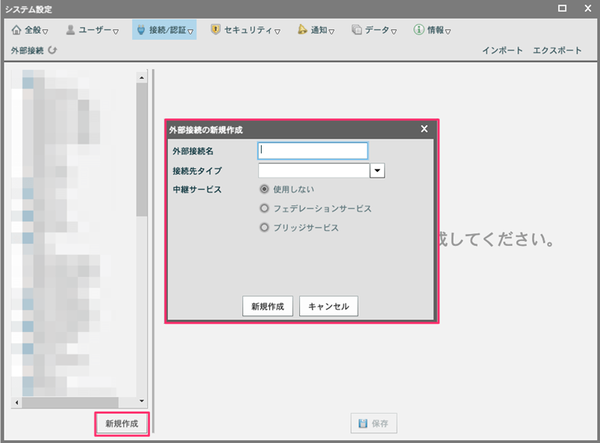Viewport: 600px width, 443px height.
Task: Close the 外部接続の新規作成 dialog
Action: [424, 129]
